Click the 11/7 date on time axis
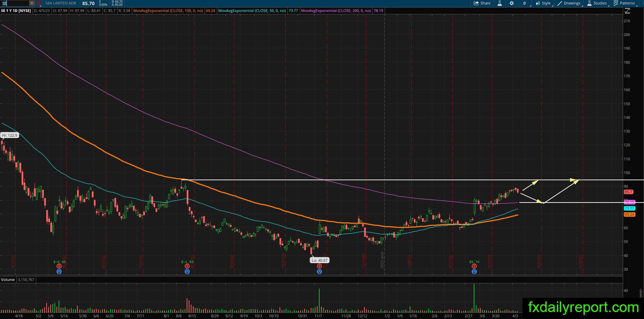The image size is (644, 319). (318, 316)
